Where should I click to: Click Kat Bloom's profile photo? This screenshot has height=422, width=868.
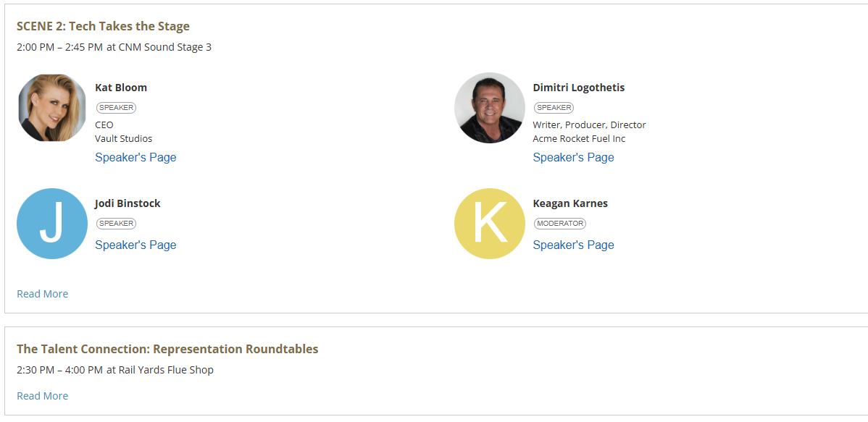[x=52, y=108]
